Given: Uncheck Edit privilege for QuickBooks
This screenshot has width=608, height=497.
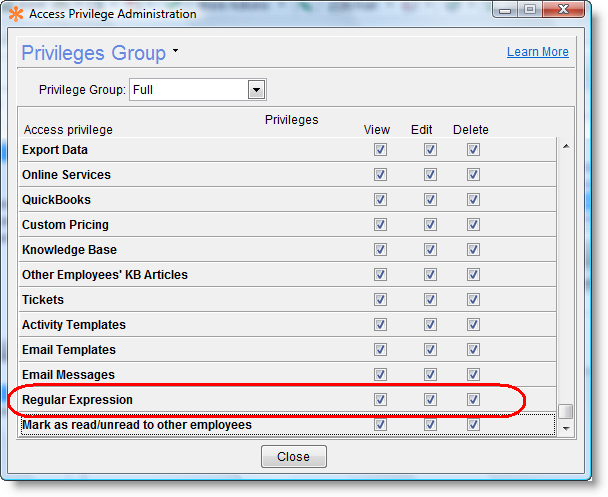Looking at the screenshot, I should point(430,200).
